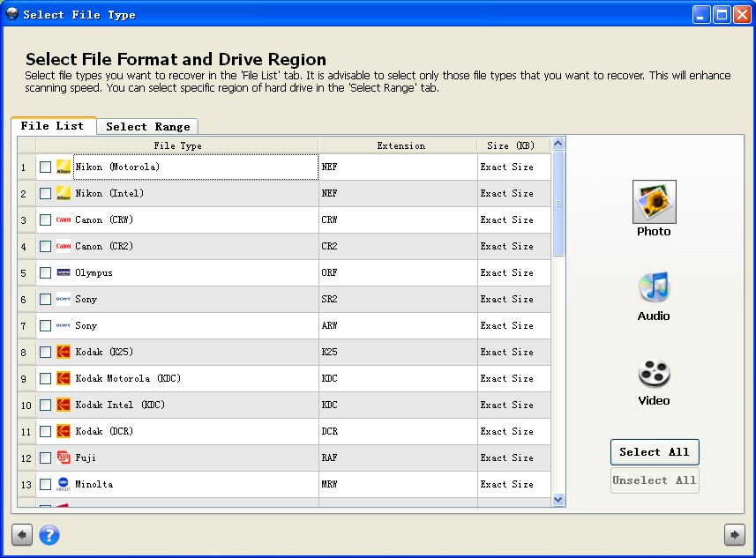Select the Nikon (Motorola) row name
The image size is (756, 558).
point(117,167)
